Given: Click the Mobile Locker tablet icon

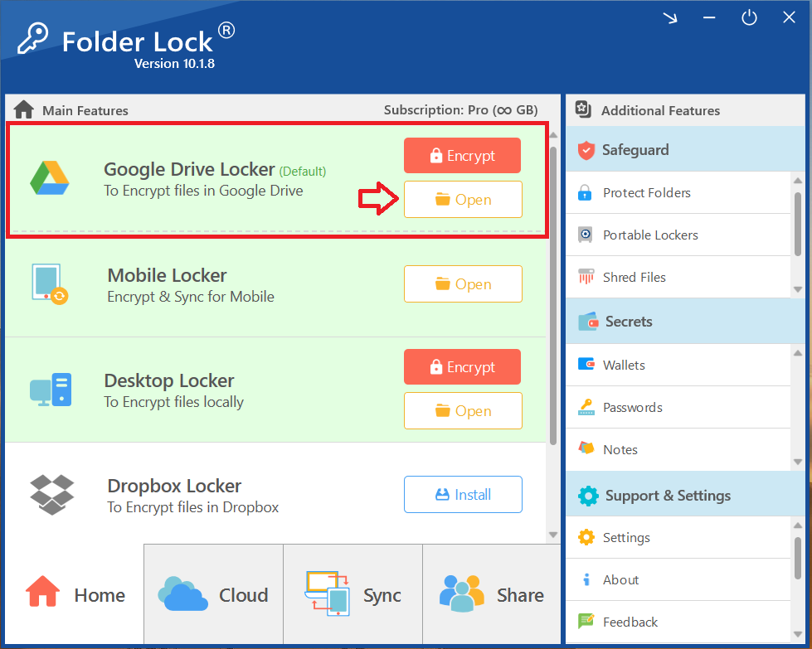Looking at the screenshot, I should pos(50,283).
